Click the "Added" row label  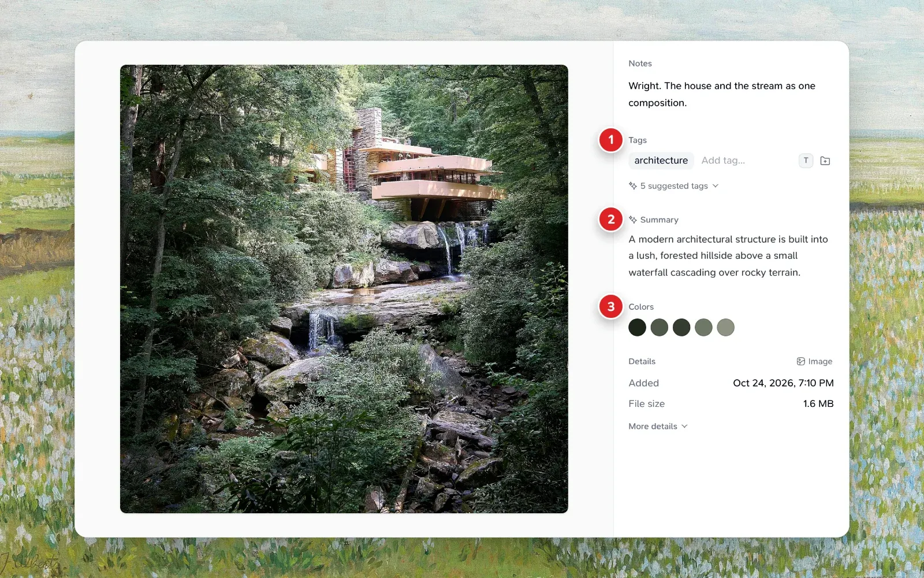(644, 383)
